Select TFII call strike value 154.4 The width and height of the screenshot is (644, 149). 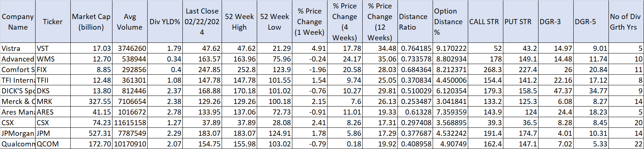click(x=485, y=80)
